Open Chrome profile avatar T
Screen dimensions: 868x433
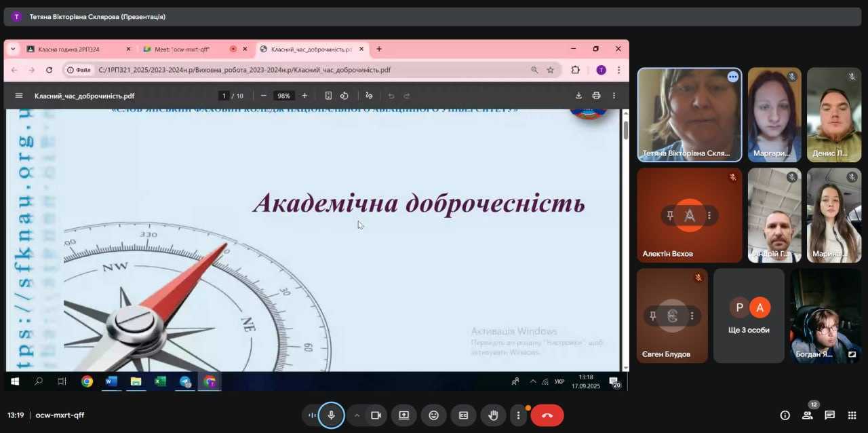601,70
